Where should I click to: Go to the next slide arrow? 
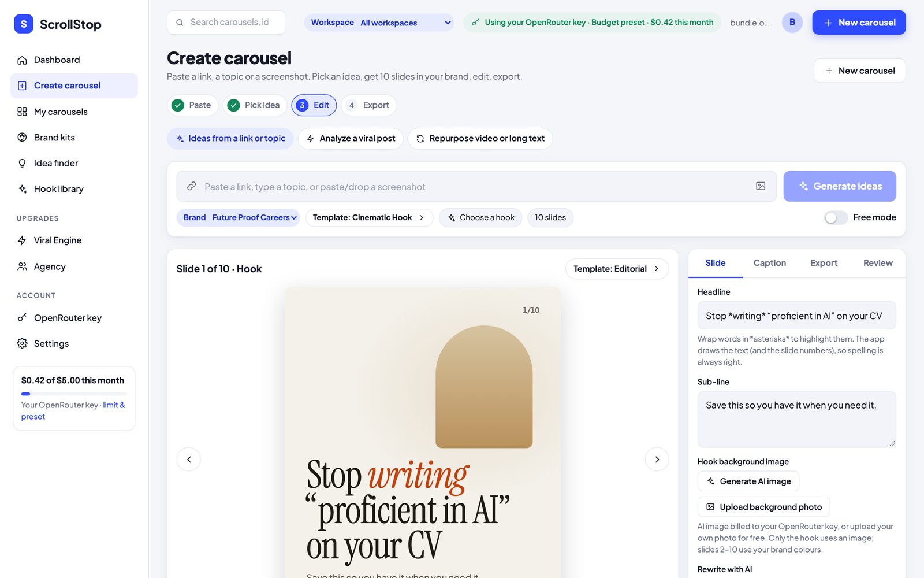pos(657,460)
